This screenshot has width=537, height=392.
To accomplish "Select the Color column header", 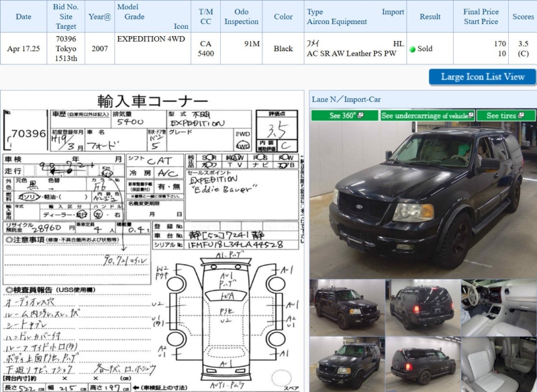I will pyautogui.click(x=283, y=16).
